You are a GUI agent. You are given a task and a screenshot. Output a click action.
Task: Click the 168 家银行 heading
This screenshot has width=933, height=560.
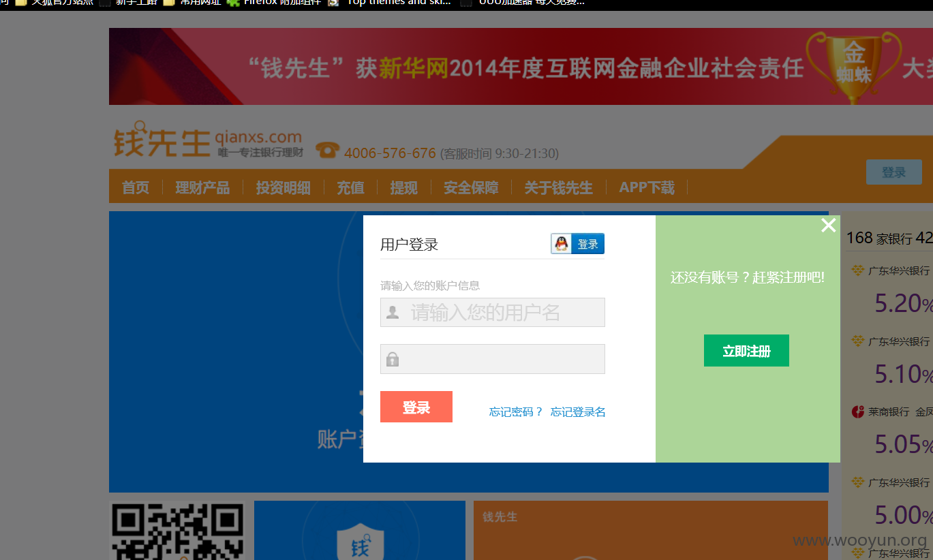[x=879, y=238]
